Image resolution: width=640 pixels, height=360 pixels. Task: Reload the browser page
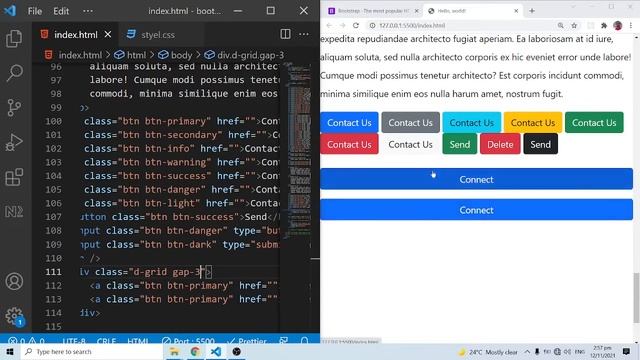tap(356, 25)
